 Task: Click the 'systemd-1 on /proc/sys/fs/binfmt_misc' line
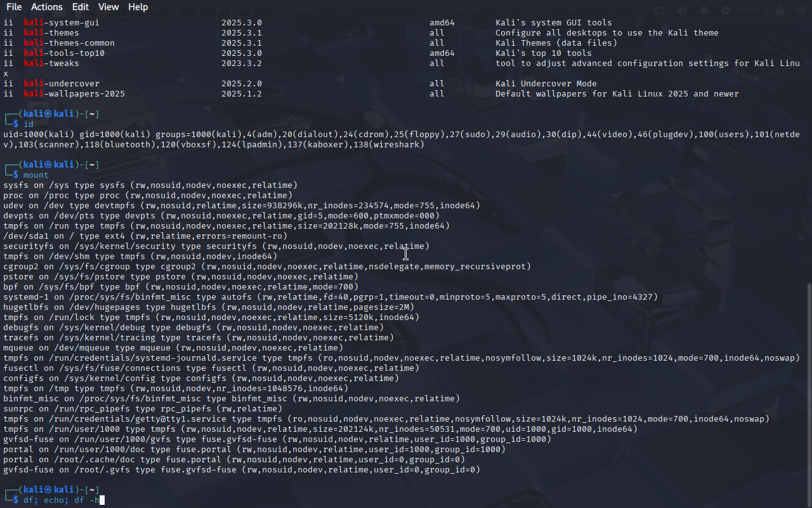(x=331, y=297)
